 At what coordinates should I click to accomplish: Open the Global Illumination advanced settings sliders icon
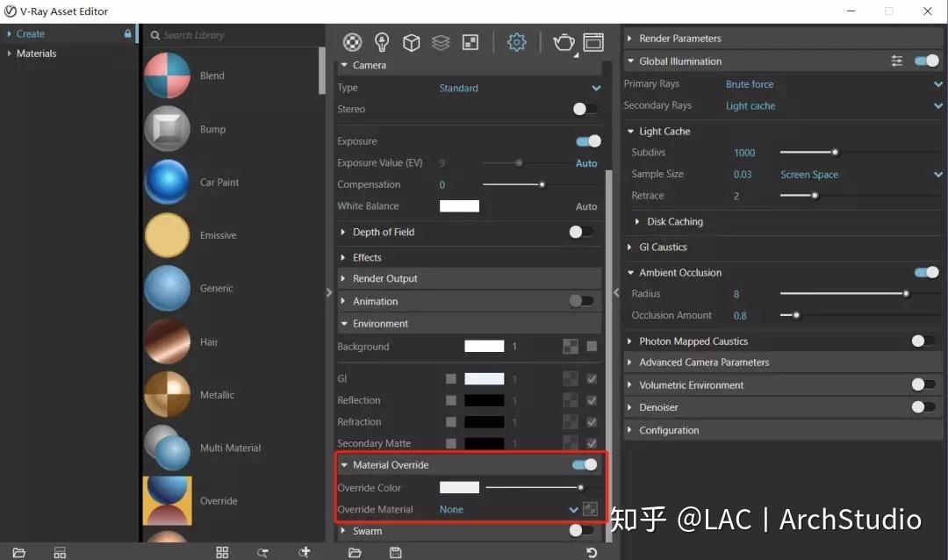coord(896,61)
